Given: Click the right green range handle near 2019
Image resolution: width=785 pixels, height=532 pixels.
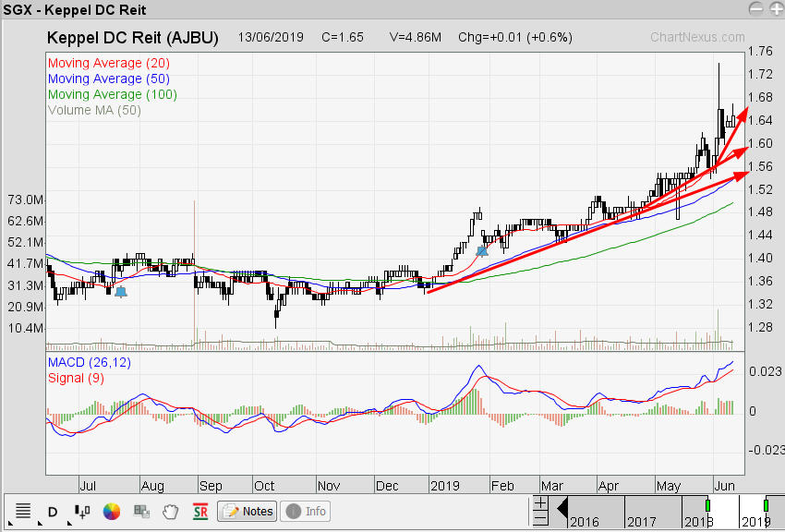Looking at the screenshot, I should [766, 505].
